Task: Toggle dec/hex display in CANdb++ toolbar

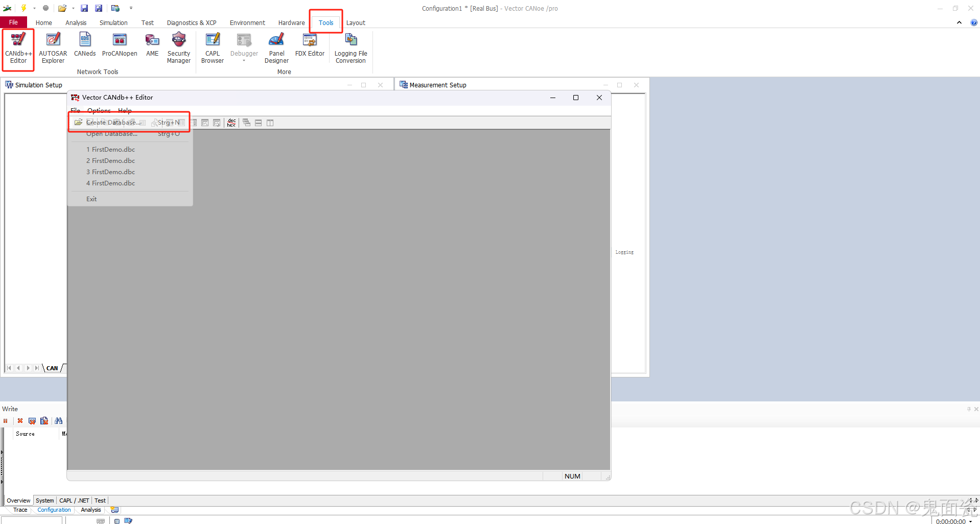Action: tap(231, 123)
